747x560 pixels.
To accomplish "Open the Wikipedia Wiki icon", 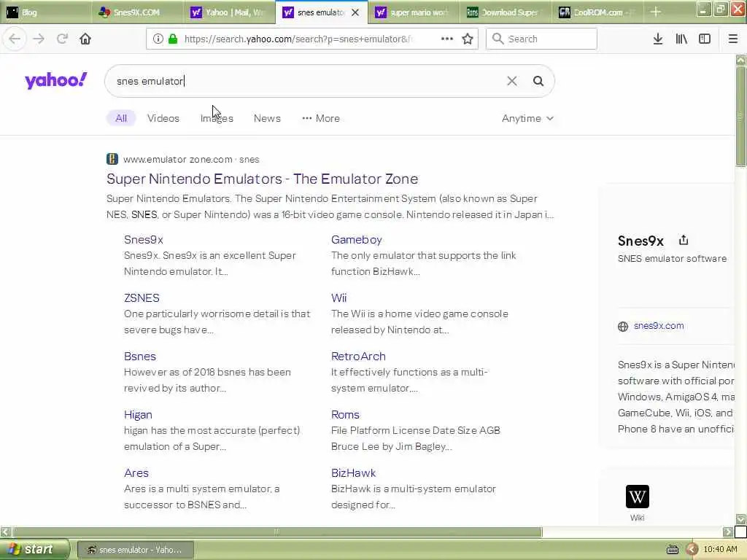I will (x=638, y=497).
